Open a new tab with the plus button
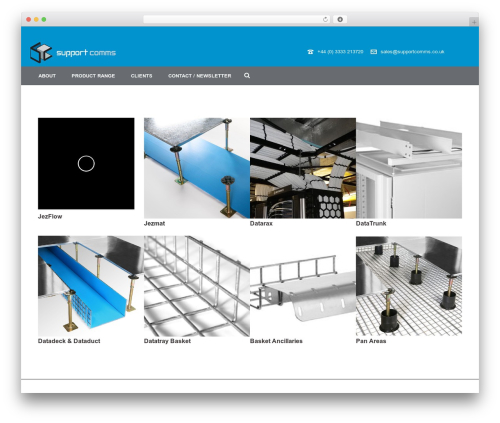Viewport: 500px width, 423px height. (x=474, y=22)
